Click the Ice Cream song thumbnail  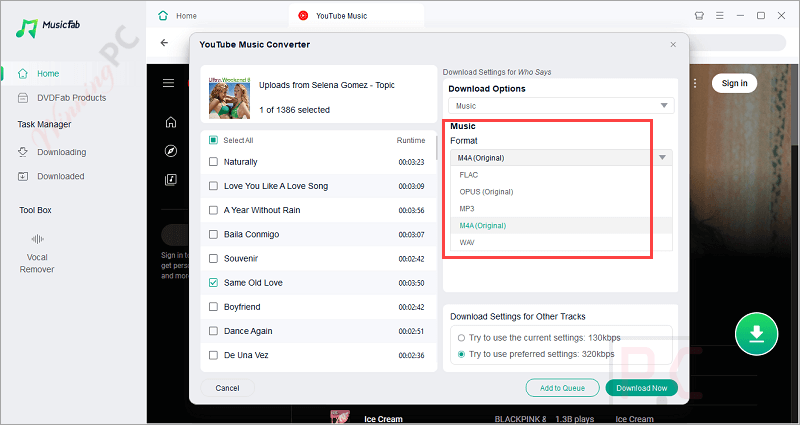coord(340,417)
